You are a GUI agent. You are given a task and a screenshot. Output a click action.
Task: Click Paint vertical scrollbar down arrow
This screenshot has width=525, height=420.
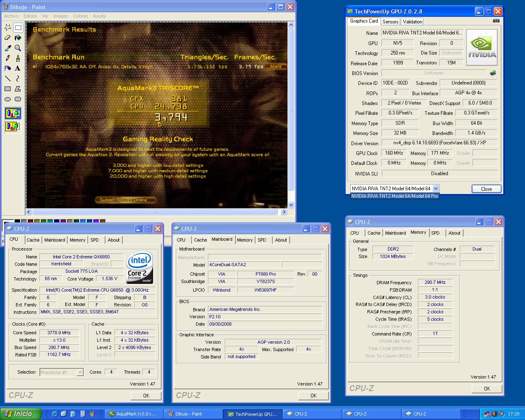291,205
